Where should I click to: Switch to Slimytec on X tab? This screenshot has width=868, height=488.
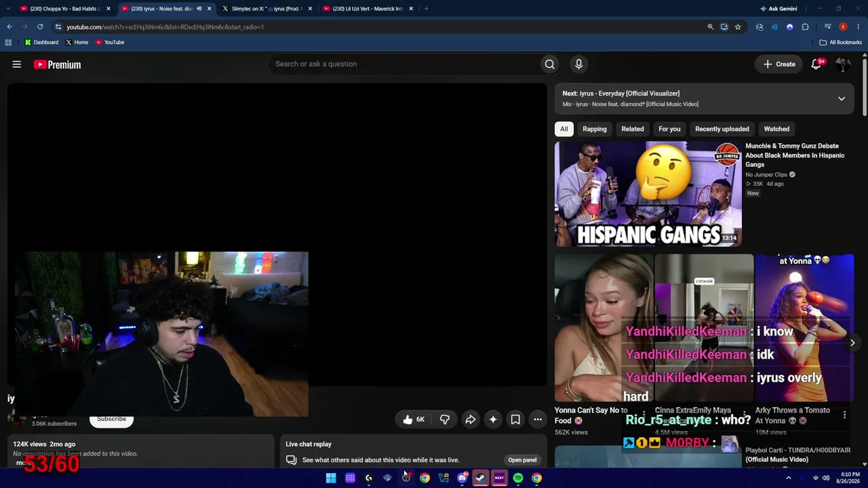pos(266,9)
